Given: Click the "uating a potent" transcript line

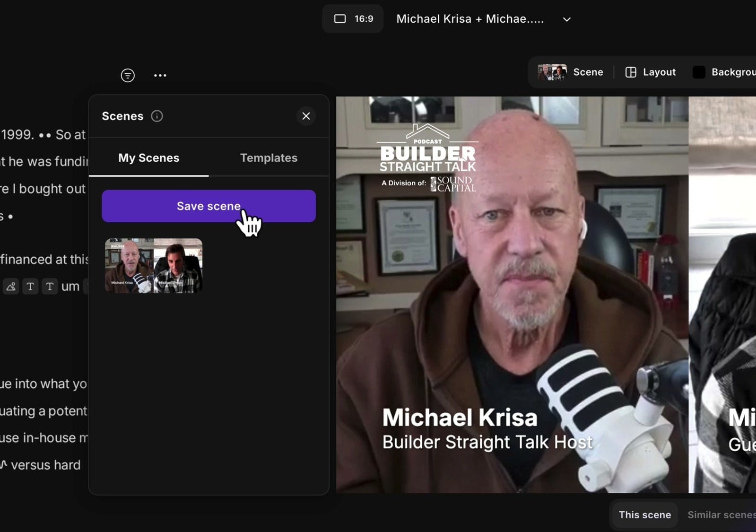Looking at the screenshot, I should (x=43, y=411).
